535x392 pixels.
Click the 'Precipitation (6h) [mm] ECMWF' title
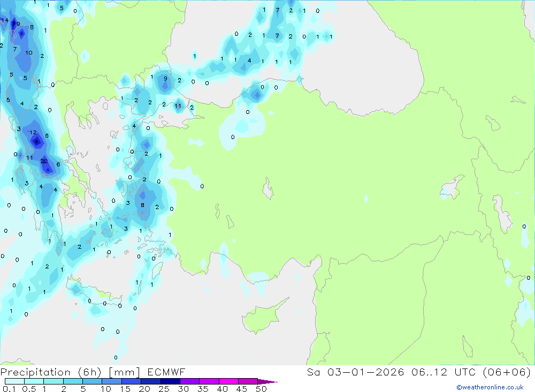click(x=93, y=372)
